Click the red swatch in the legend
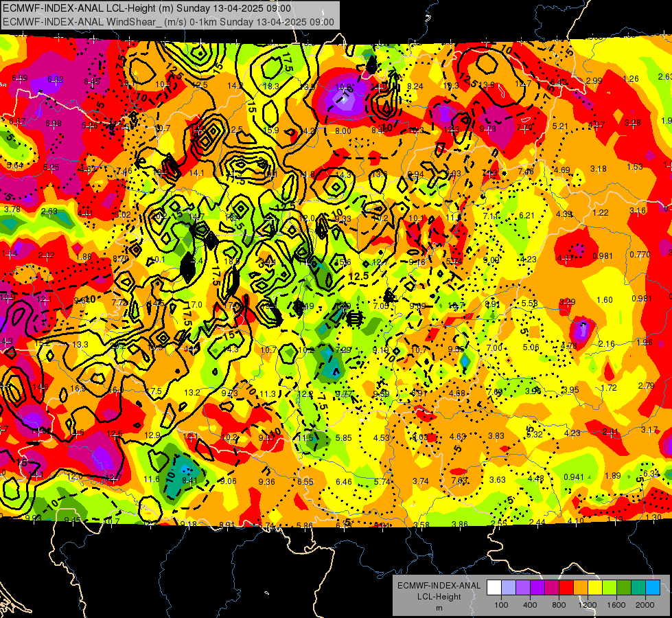The height and width of the screenshot is (618, 672). coord(566,588)
